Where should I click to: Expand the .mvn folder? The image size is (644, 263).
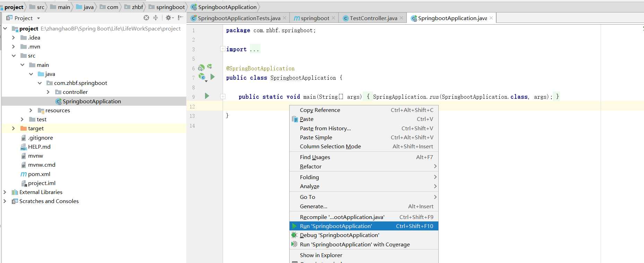(x=14, y=46)
